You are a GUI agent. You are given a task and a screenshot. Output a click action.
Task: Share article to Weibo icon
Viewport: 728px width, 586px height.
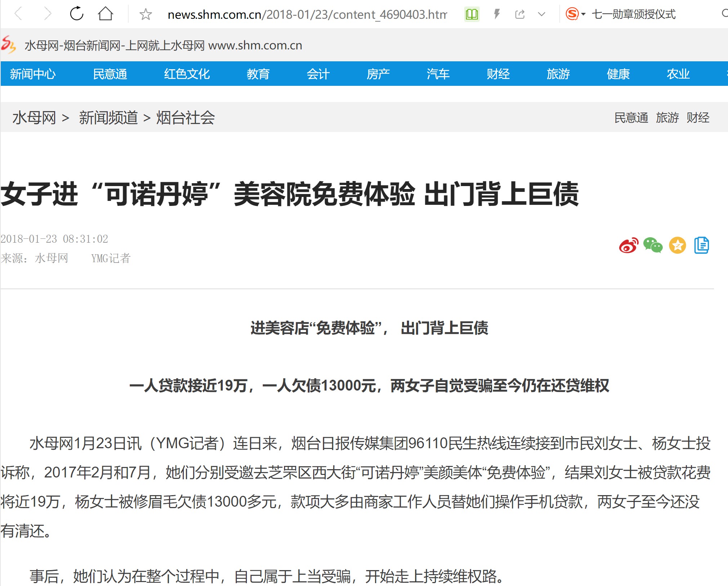[629, 245]
